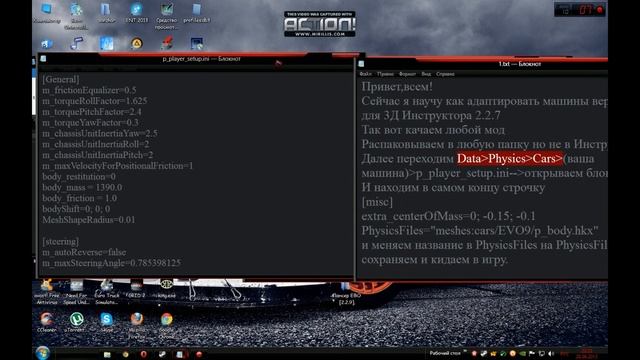Click the body_mass = 1390.0 line

click(x=82, y=187)
